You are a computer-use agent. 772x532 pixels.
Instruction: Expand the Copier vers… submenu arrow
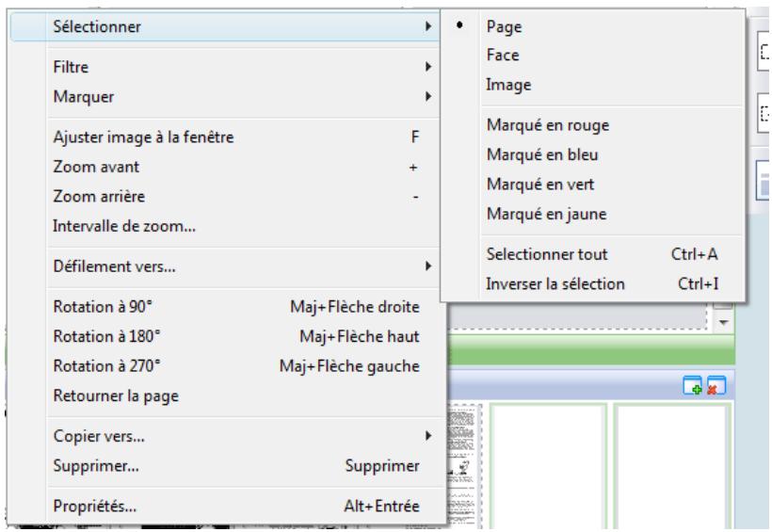[x=428, y=436]
